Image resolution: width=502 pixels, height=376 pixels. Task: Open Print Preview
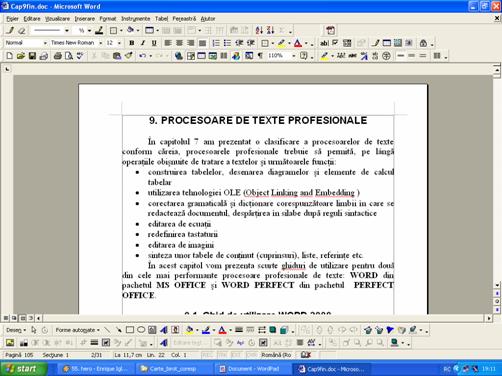69,56
